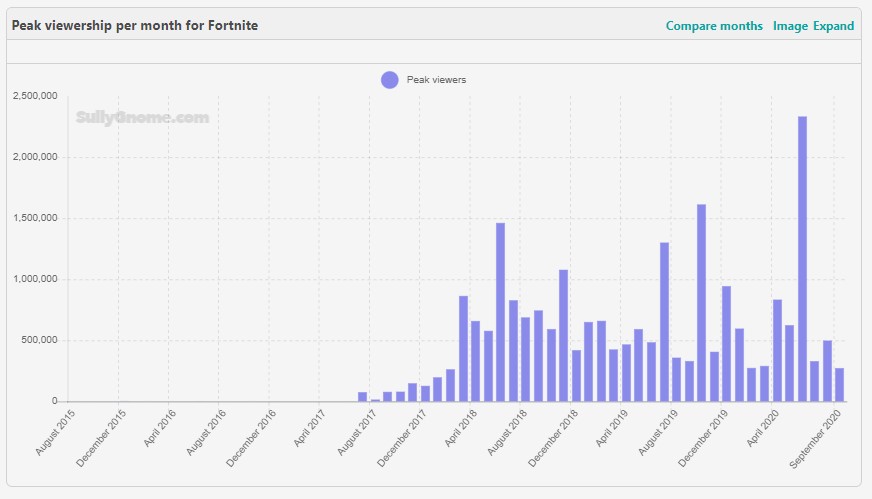Click the 2,000,000 y-axis value

point(35,157)
